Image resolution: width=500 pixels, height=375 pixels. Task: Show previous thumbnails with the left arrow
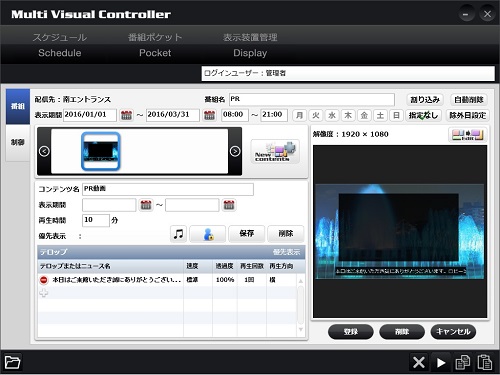44,151
